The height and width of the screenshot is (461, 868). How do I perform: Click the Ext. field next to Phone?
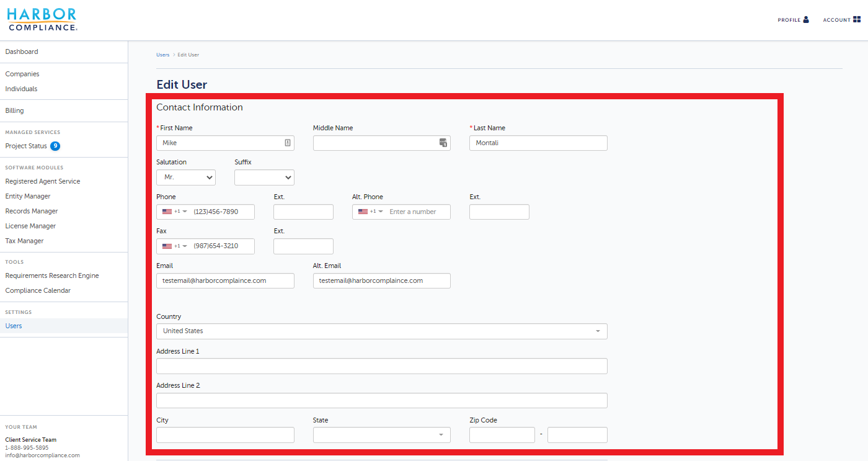tap(303, 212)
